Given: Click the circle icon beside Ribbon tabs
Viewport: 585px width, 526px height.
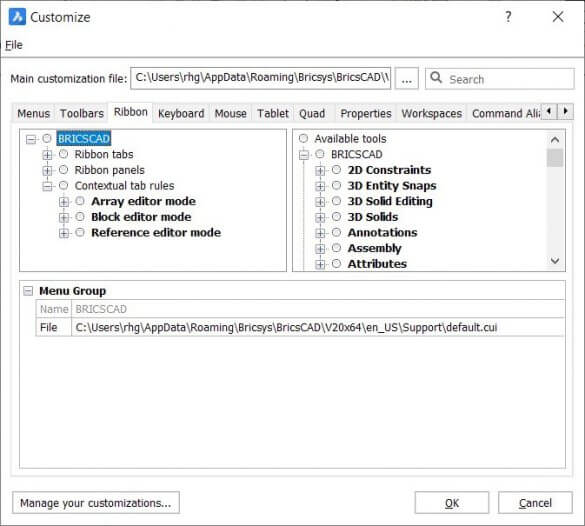Looking at the screenshot, I should pos(63,154).
